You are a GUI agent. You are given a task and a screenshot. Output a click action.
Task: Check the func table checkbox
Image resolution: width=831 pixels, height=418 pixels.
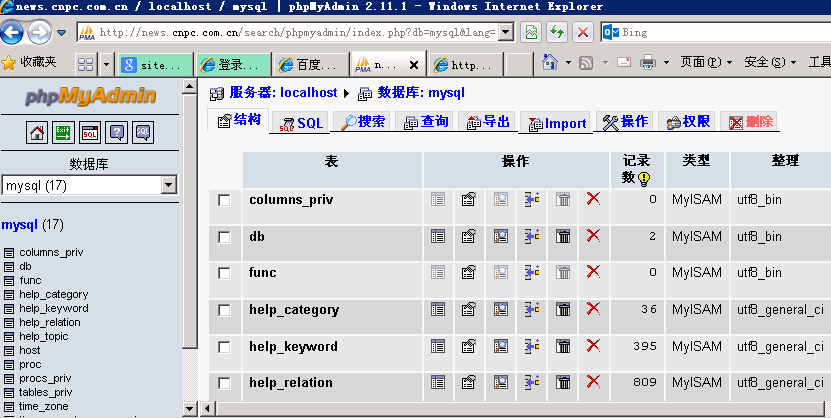pos(224,273)
